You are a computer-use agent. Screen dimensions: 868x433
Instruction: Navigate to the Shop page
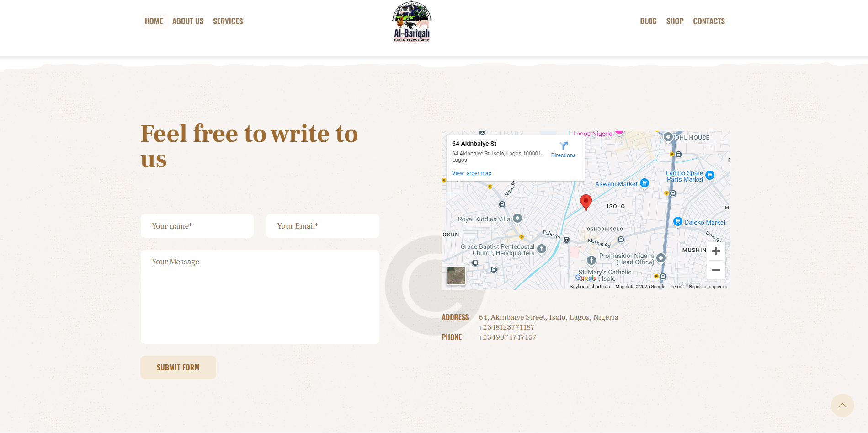(675, 21)
